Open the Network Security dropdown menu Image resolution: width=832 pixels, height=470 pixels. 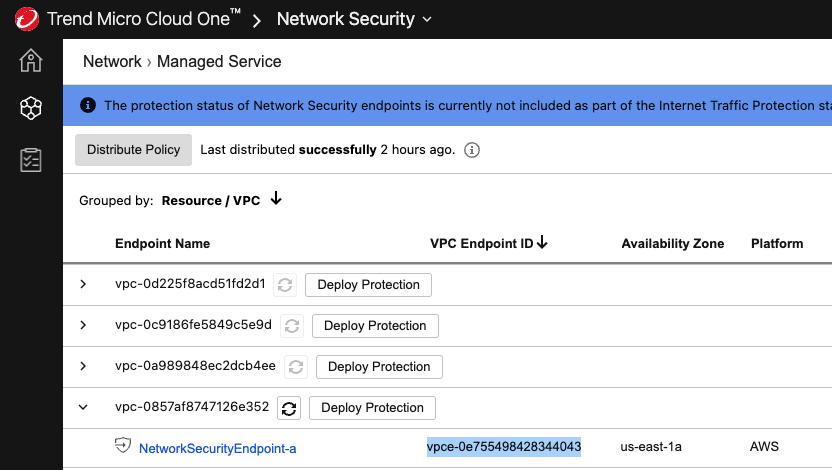354,19
